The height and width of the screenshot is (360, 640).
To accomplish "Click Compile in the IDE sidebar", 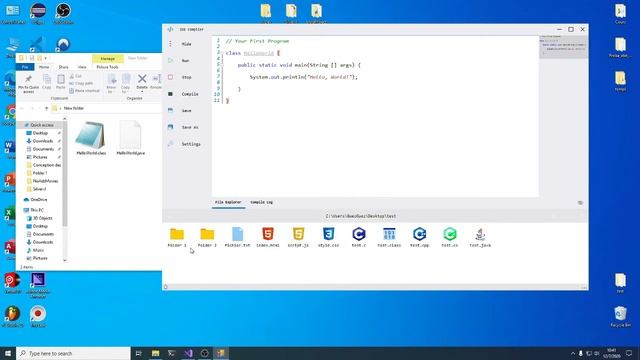I will 183,94.
